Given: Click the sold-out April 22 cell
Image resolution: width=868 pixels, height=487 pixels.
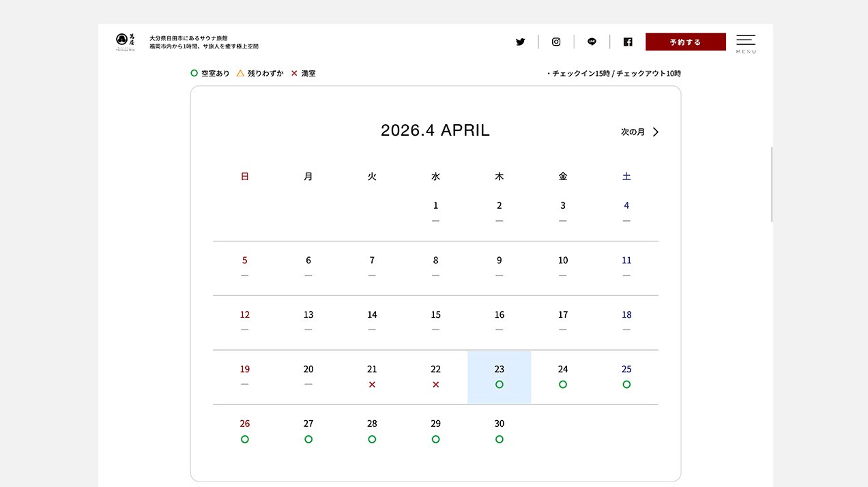Looking at the screenshot, I should (435, 377).
